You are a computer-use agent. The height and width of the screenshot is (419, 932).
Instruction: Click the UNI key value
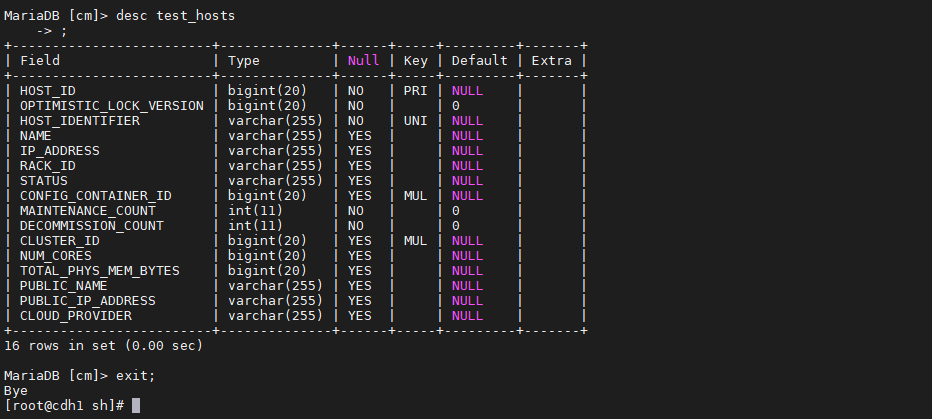(415, 121)
